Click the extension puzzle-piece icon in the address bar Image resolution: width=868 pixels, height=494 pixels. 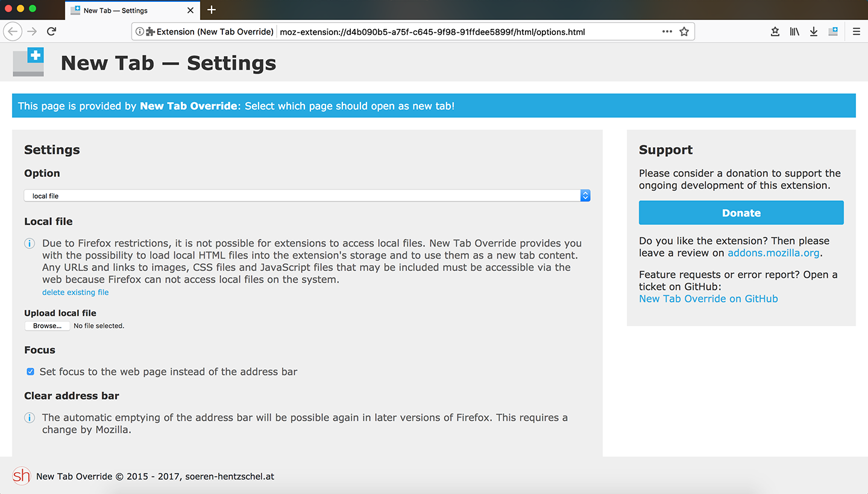pos(151,31)
